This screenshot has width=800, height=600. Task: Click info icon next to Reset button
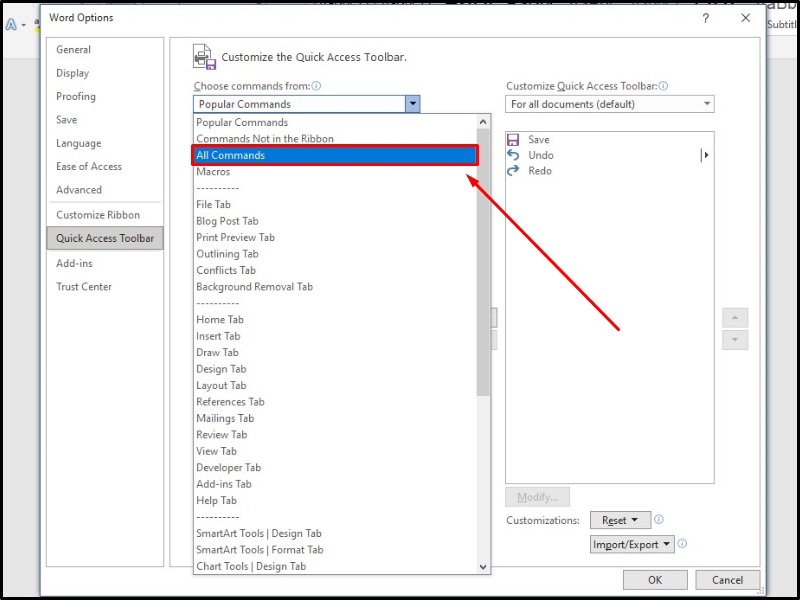pos(659,519)
